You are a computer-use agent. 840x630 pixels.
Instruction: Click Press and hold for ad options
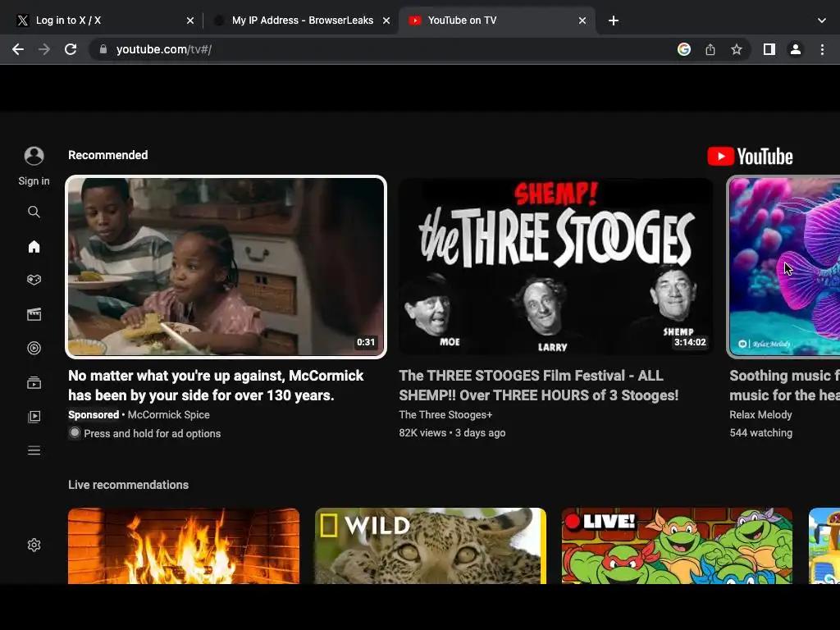(152, 433)
